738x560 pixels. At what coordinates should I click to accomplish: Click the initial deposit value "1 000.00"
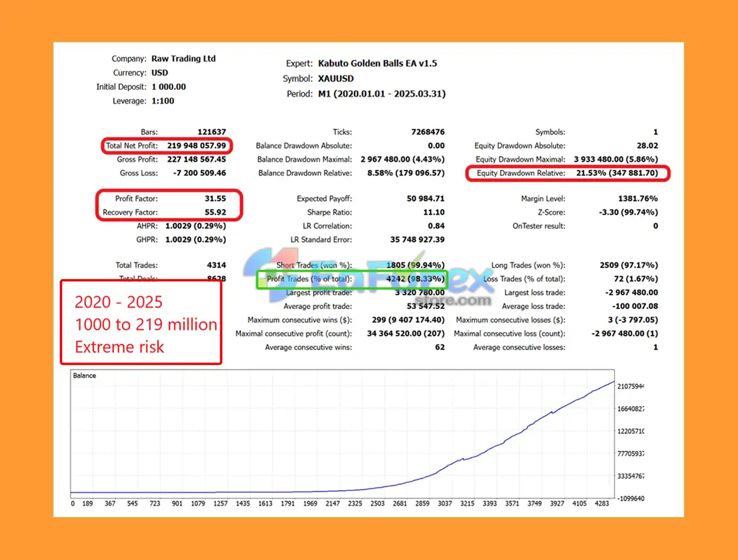pos(169,87)
